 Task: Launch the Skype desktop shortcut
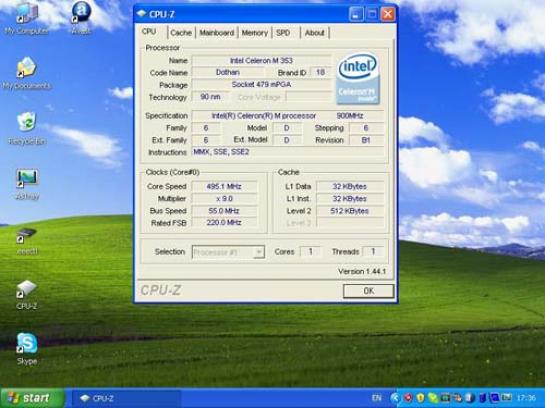point(27,349)
